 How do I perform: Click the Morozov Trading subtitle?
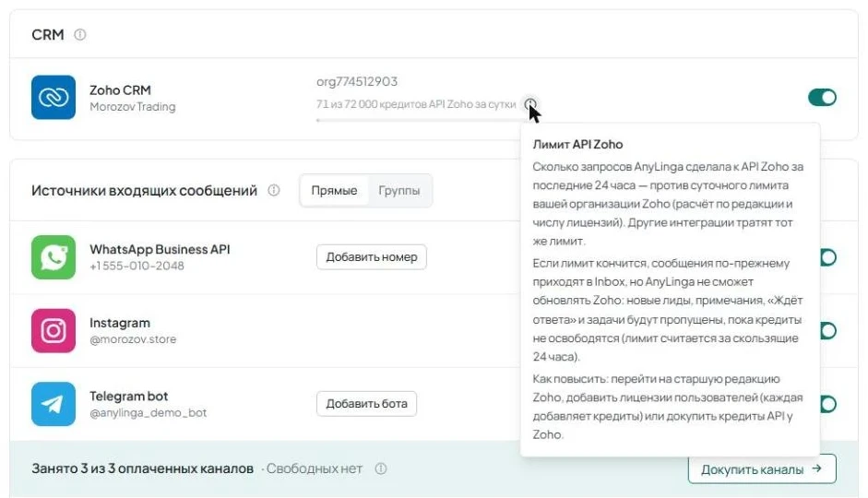pos(132,107)
